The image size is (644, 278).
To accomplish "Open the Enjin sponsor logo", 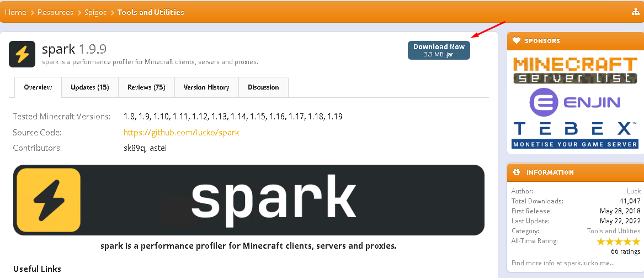I will (574, 102).
